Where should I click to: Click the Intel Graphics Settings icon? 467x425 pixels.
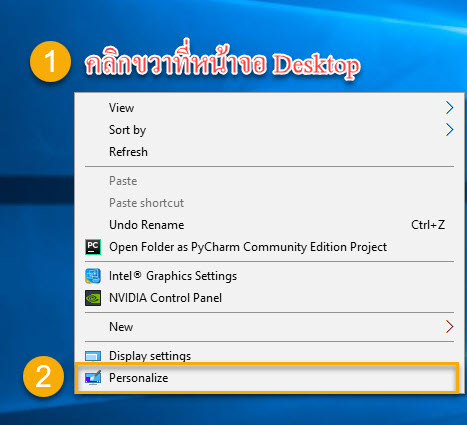point(93,276)
